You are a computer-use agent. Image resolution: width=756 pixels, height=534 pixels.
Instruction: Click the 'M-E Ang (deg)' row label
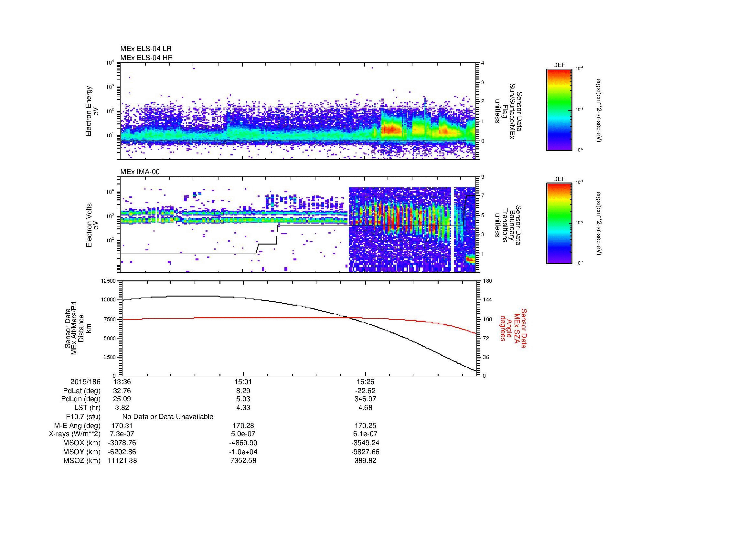(x=77, y=426)
